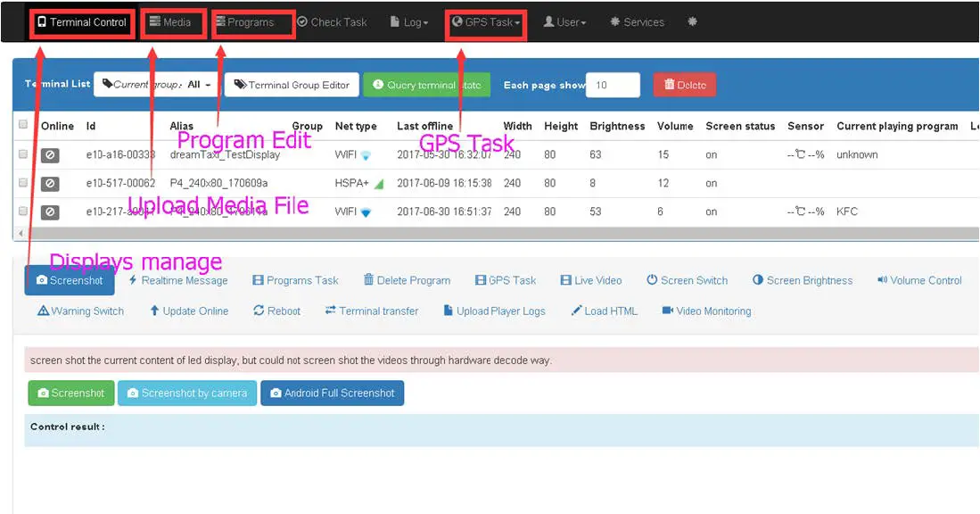Click the HSPA+ signal strength icon
980x514 pixels.
click(x=379, y=184)
